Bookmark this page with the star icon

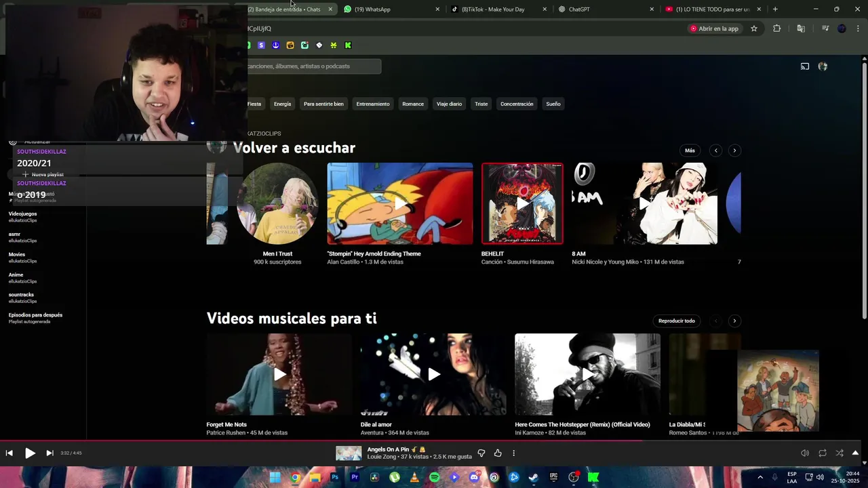point(753,28)
